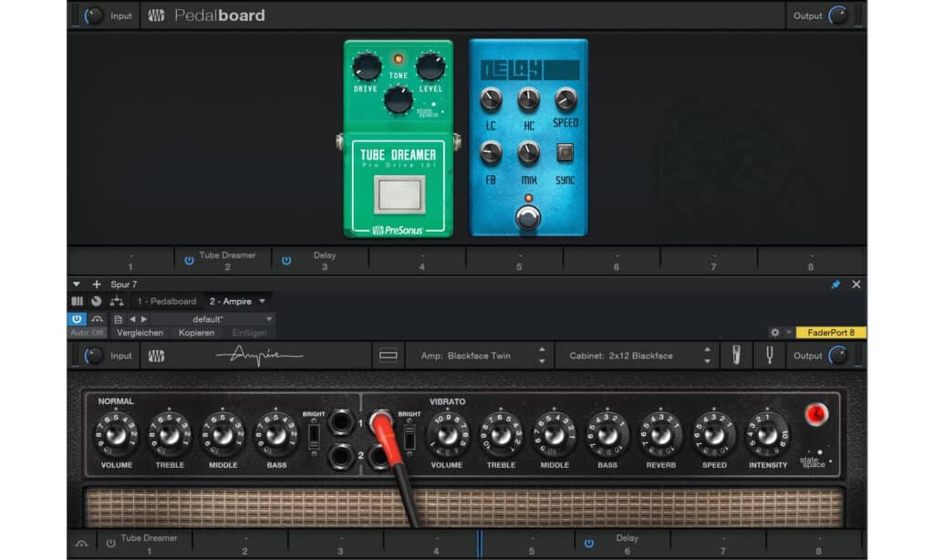The height and width of the screenshot is (560, 934).
Task: Open the gear settings icon near FaderPort
Action: (774, 332)
